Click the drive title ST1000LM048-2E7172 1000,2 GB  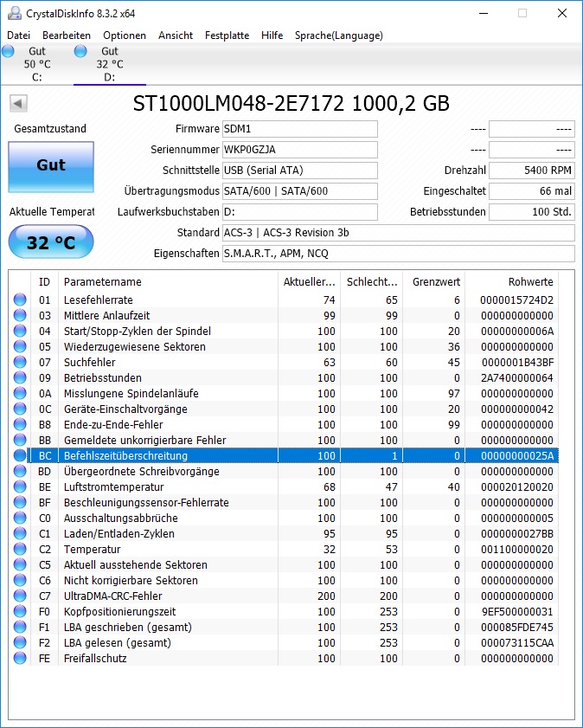click(291, 103)
